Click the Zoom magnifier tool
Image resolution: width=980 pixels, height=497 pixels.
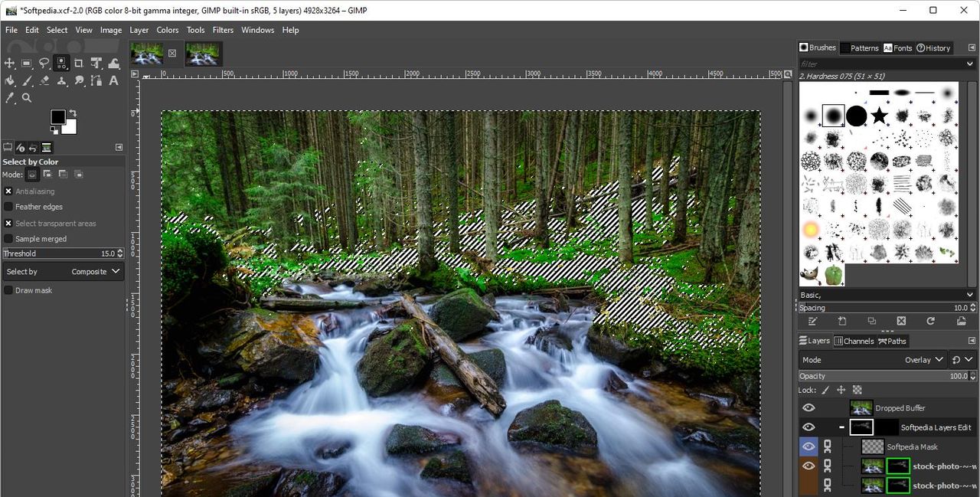click(x=27, y=98)
